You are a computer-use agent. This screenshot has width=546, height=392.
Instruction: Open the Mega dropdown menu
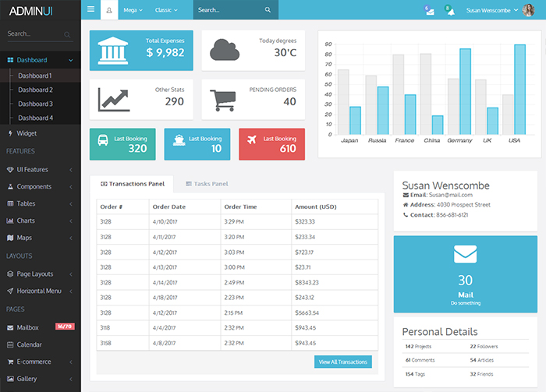(x=133, y=10)
